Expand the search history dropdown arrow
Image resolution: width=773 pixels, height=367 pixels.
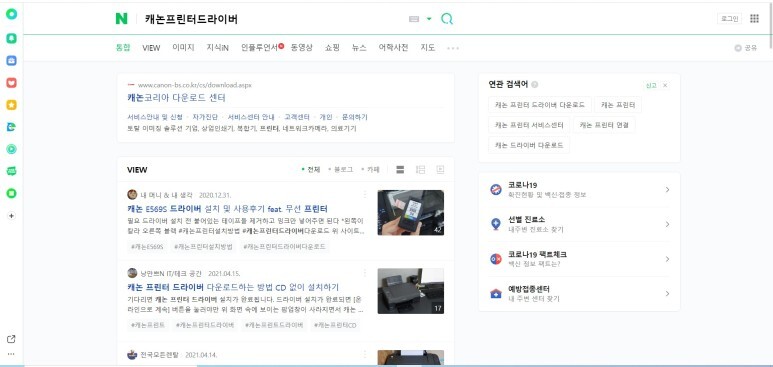[429, 19]
